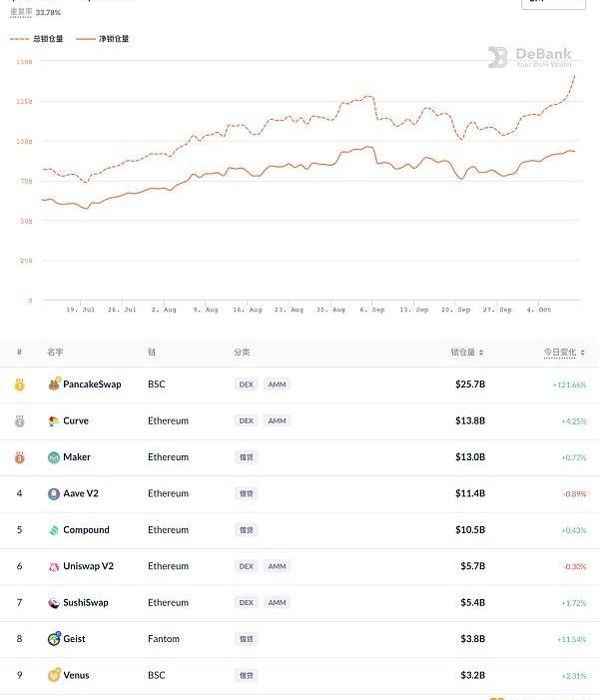The height and width of the screenshot is (700, 599).
Task: Open the Uniswap V2 protocol name link
Action: point(88,567)
